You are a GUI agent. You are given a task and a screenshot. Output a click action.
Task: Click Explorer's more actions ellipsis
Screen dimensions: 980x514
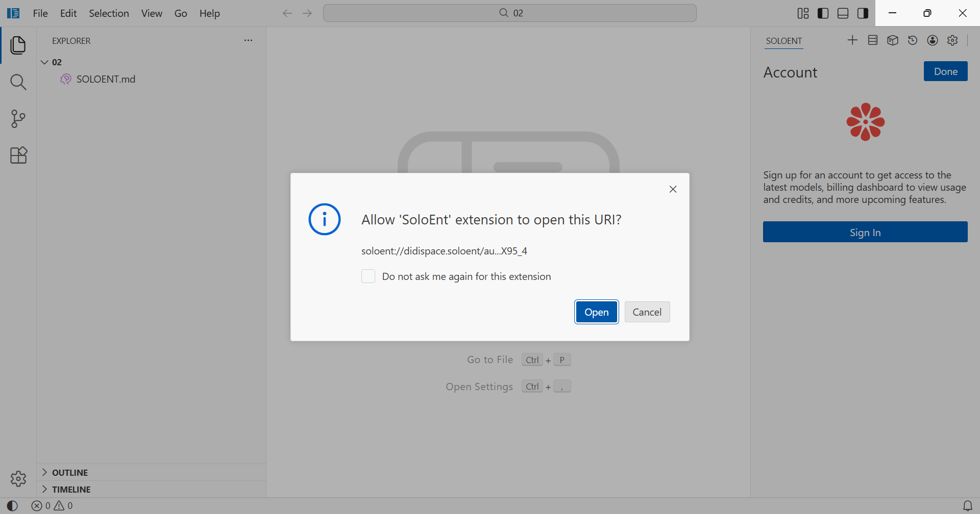click(249, 40)
